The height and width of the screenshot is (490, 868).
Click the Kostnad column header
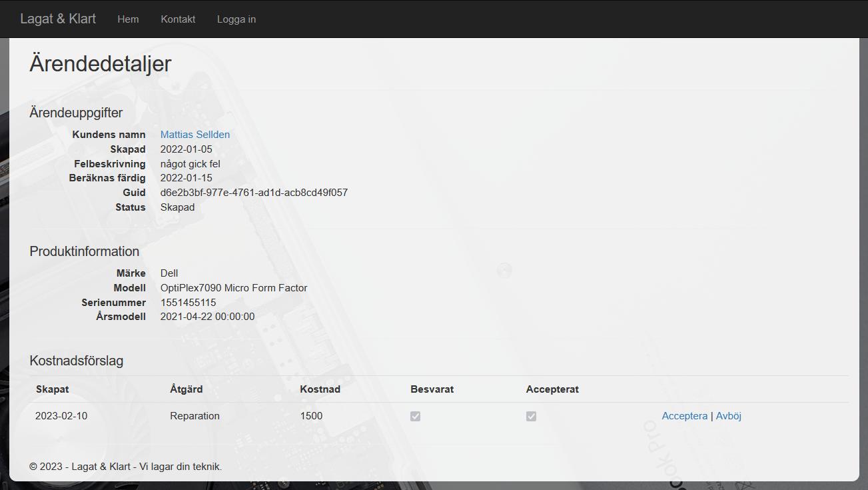(320, 389)
